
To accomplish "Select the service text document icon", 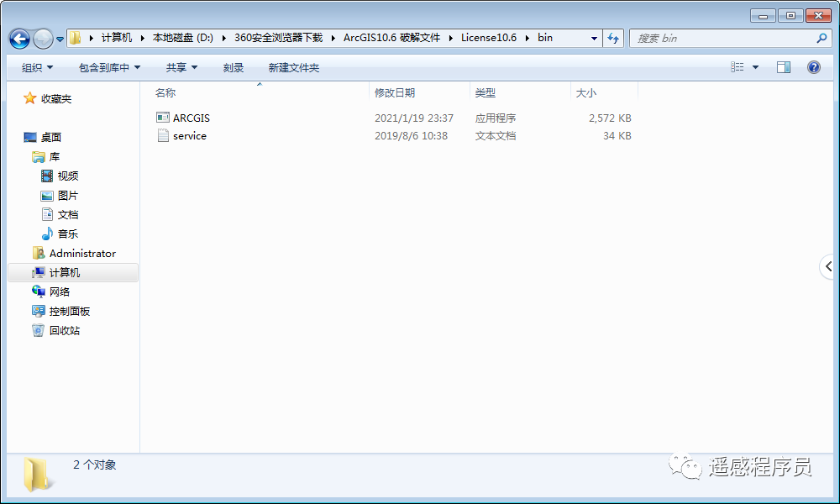I will [163, 135].
